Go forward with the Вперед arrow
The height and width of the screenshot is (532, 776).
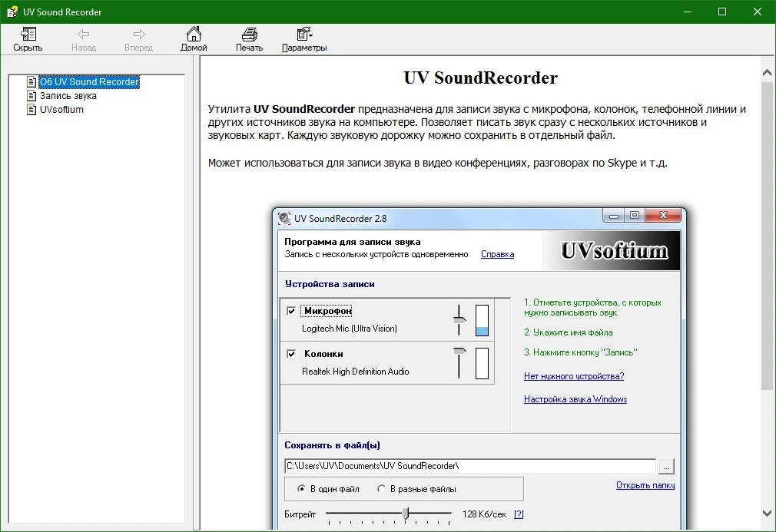138,40
